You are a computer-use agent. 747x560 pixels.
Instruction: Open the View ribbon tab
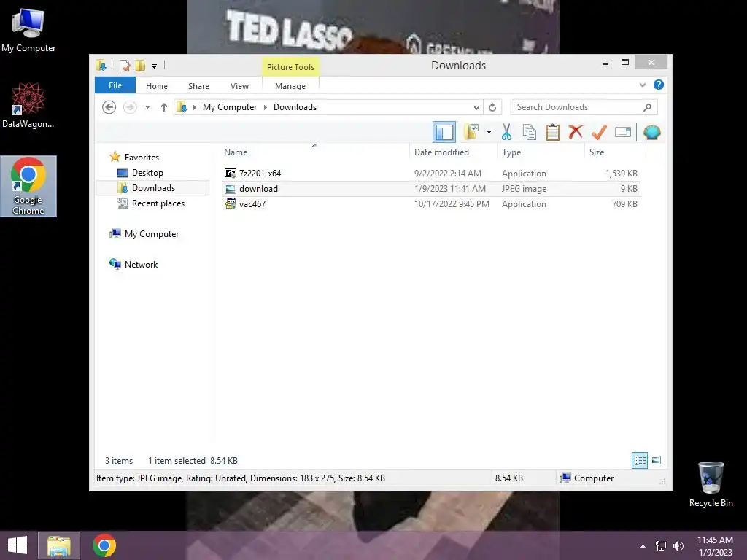pos(239,86)
